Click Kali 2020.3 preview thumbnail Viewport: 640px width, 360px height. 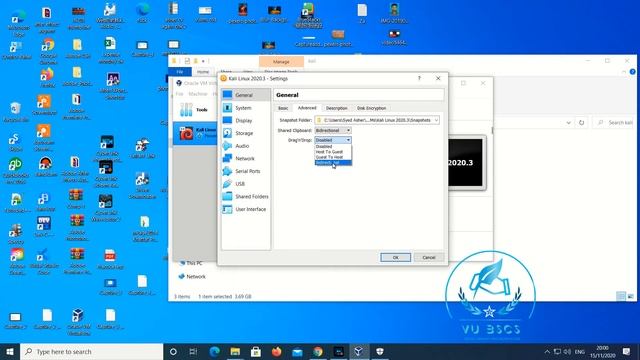[x=465, y=162]
